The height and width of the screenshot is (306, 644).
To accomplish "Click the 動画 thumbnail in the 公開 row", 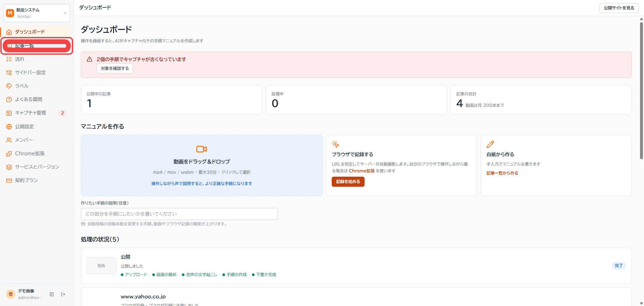I will tap(101, 266).
